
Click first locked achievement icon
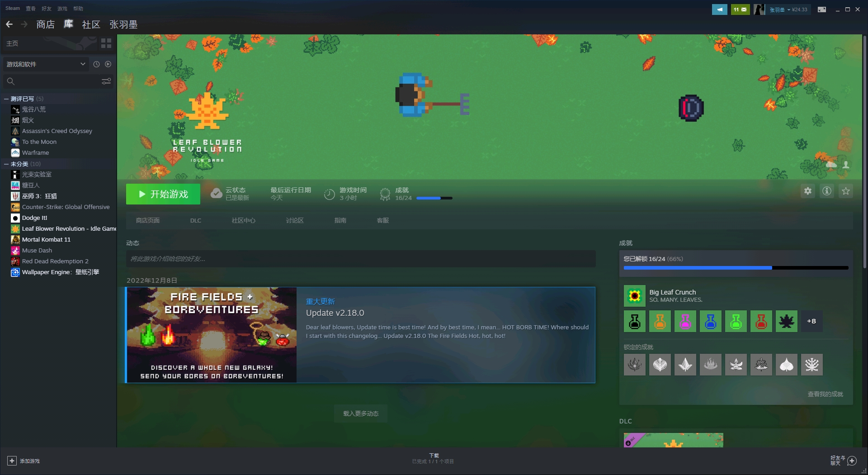635,365
